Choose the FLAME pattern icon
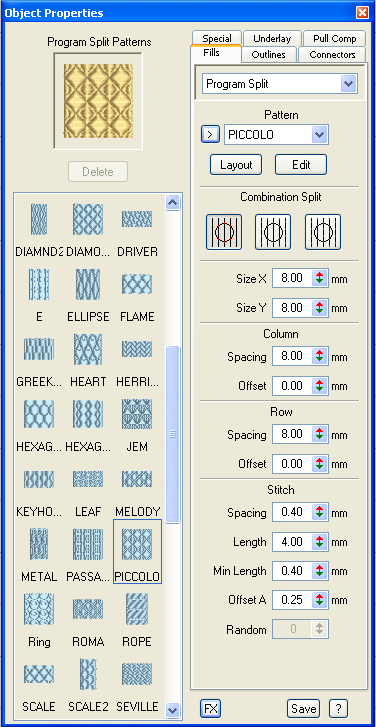Image resolution: width=376 pixels, height=727 pixels. pyautogui.click(x=137, y=284)
